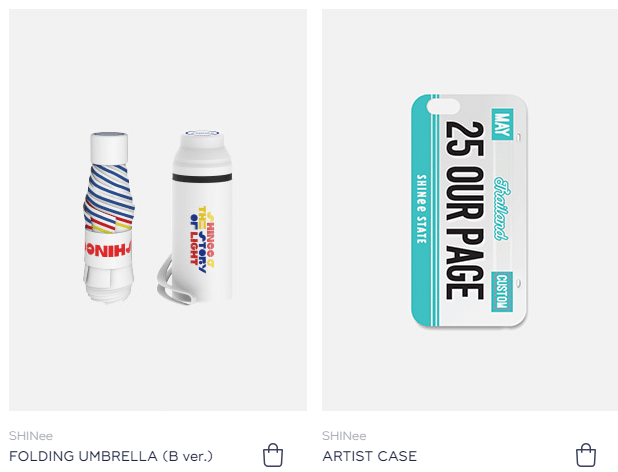The image size is (618, 472).
Task: View the white umbrella case with strap
Action: [x=195, y=217]
